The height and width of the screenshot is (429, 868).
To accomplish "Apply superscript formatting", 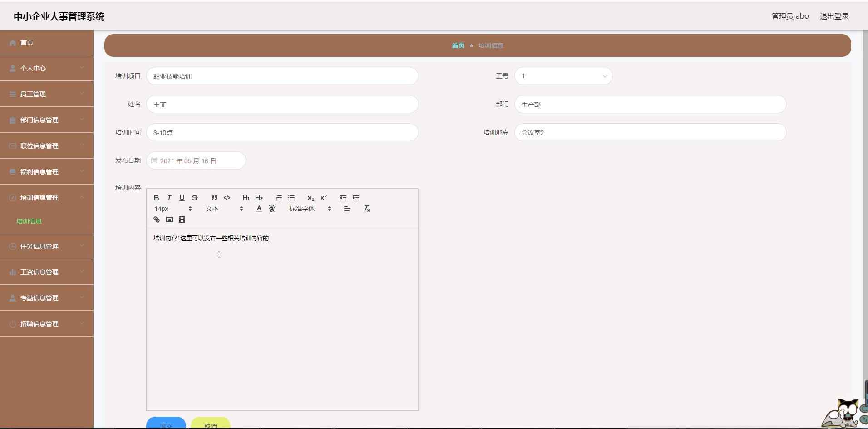I will tap(324, 198).
